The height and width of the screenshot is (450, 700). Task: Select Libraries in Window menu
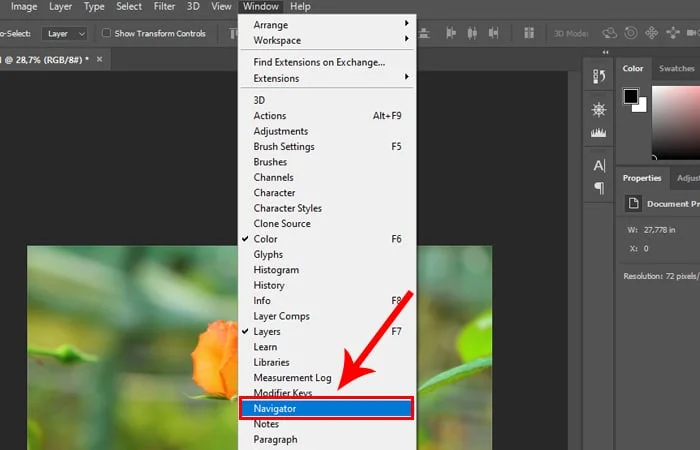point(327,362)
